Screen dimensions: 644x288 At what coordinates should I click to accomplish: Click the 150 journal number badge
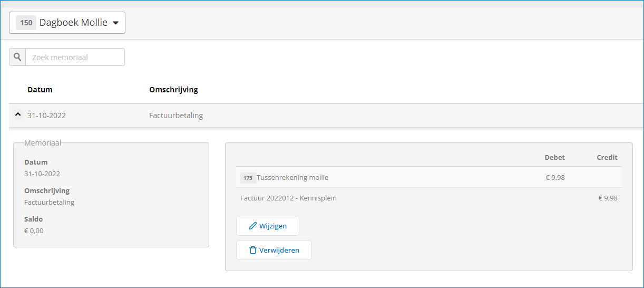pos(26,23)
